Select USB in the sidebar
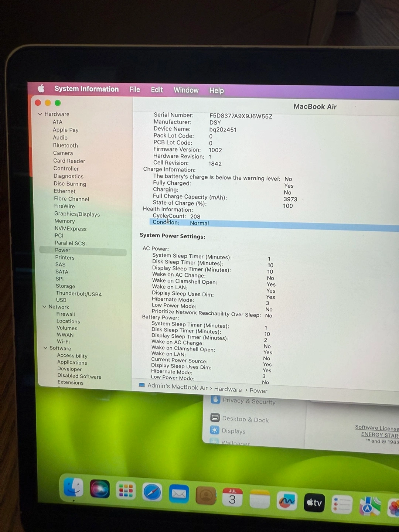This screenshot has width=399, height=532. pyautogui.click(x=61, y=300)
